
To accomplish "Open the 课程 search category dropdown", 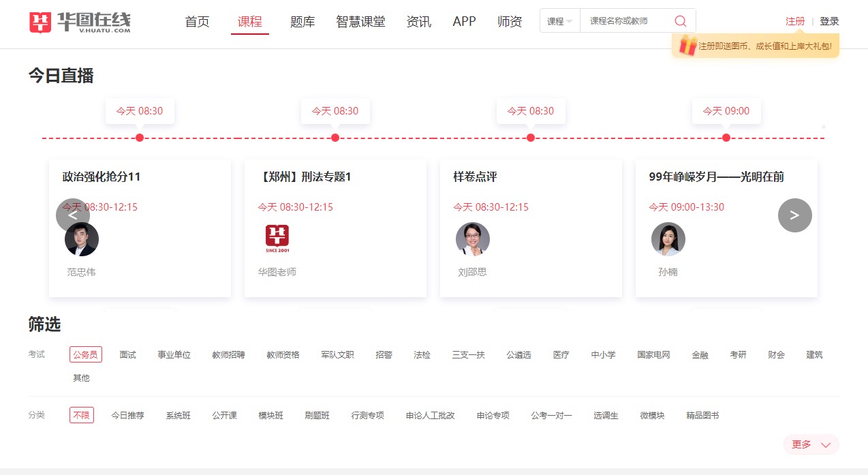I will (x=559, y=20).
